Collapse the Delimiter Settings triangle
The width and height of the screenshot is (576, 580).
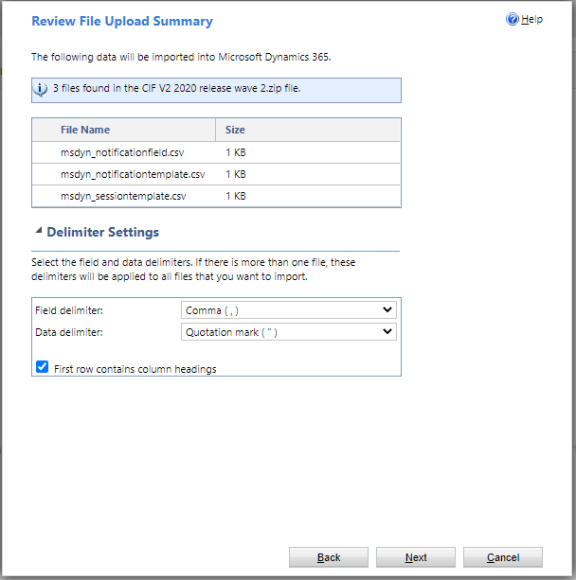point(38,231)
